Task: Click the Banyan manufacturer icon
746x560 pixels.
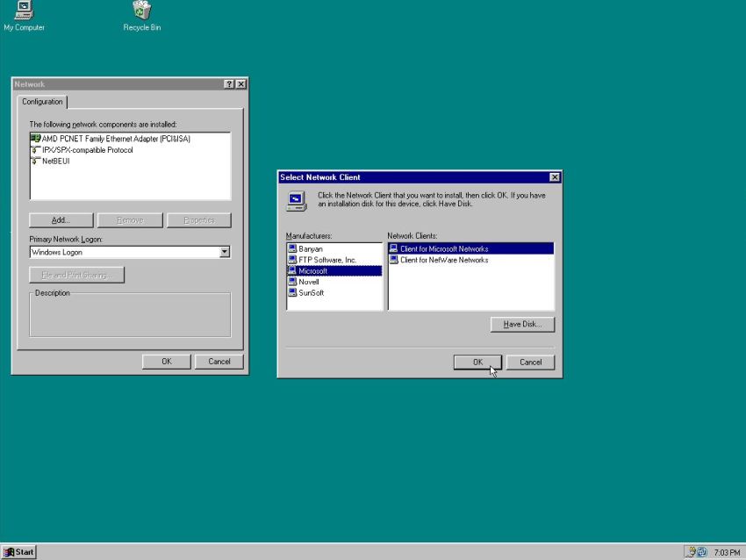Action: 292,248
